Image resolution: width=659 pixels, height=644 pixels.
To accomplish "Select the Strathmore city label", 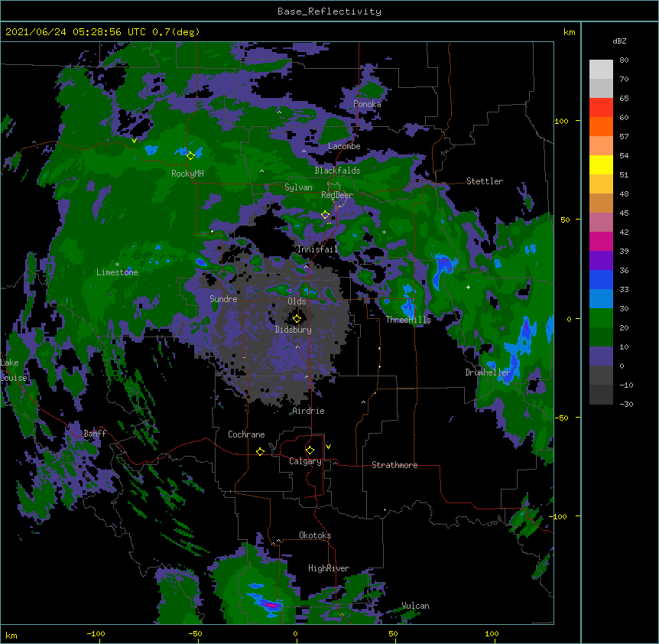I will pyautogui.click(x=394, y=465).
